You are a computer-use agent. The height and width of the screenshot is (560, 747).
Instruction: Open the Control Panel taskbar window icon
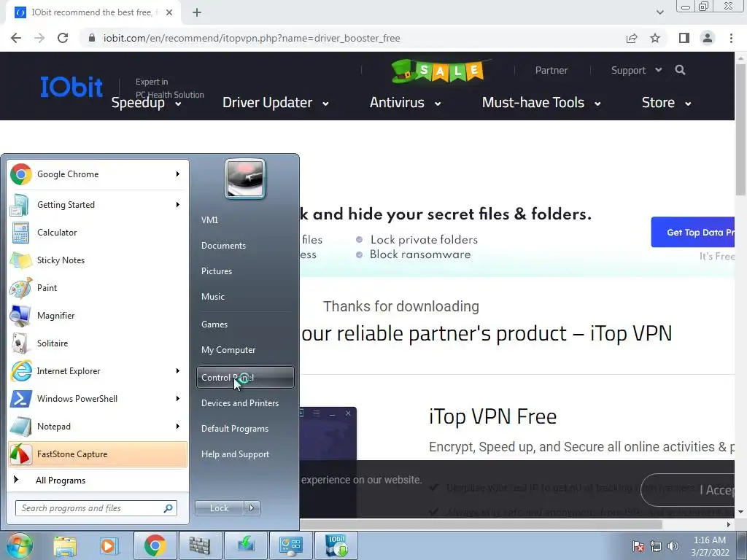pyautogui.click(x=290, y=545)
